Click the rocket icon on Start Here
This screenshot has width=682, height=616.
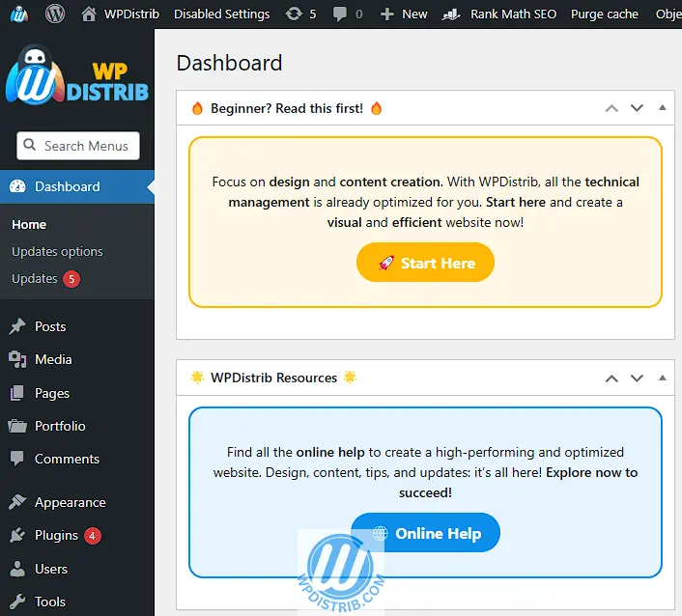coord(386,263)
